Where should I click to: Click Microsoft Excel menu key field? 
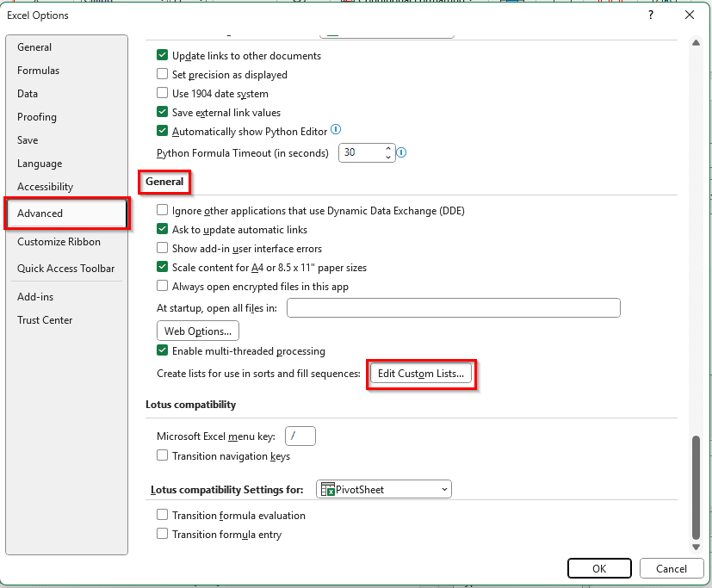300,436
